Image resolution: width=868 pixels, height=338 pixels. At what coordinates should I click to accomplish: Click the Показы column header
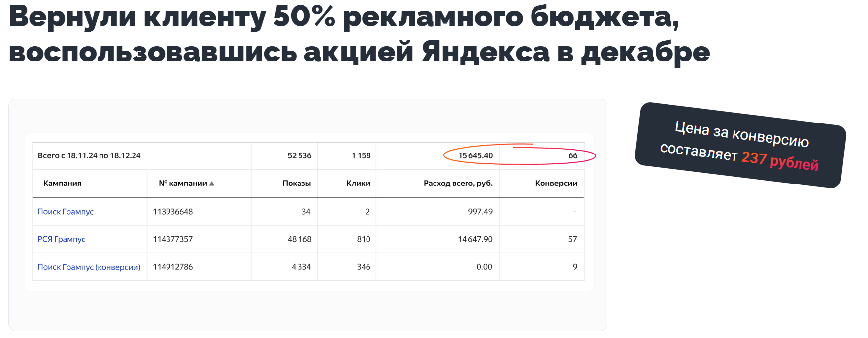point(297,184)
